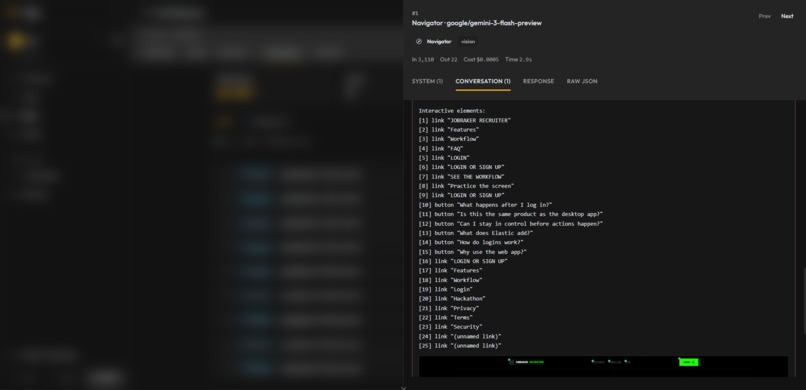Click line [23] link "Security"

[450, 327]
